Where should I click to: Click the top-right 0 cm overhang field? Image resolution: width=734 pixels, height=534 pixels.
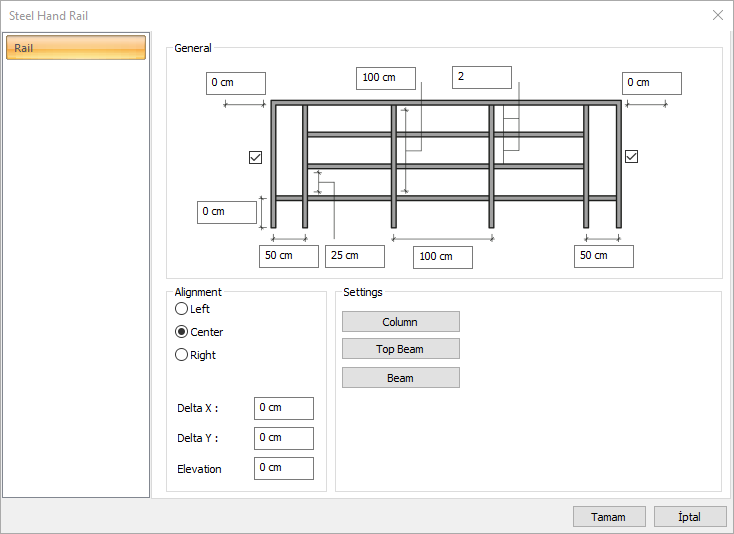point(651,83)
